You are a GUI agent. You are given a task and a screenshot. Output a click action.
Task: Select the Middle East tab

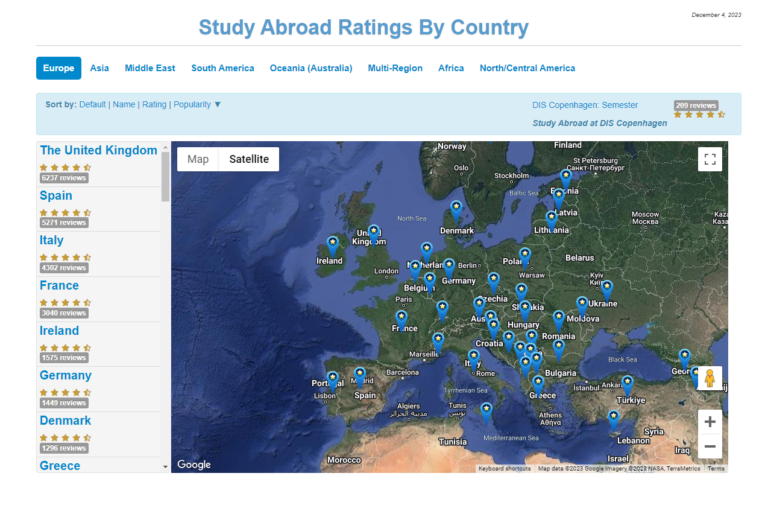tap(150, 68)
